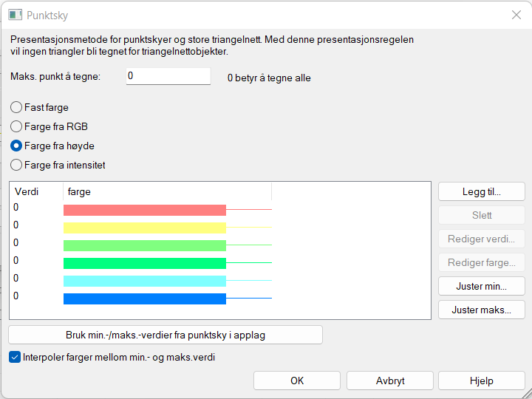Toggle Interpoler farger mellom min.- og maks.verdi

coord(16,358)
